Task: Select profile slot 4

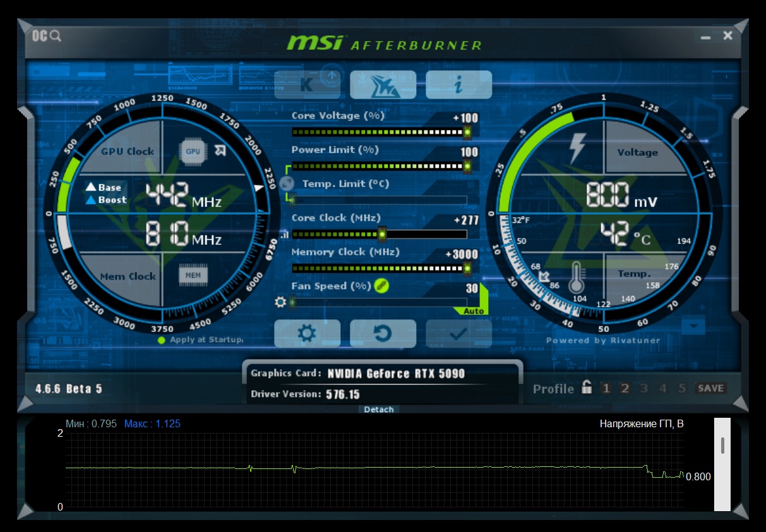Action: pos(663,388)
